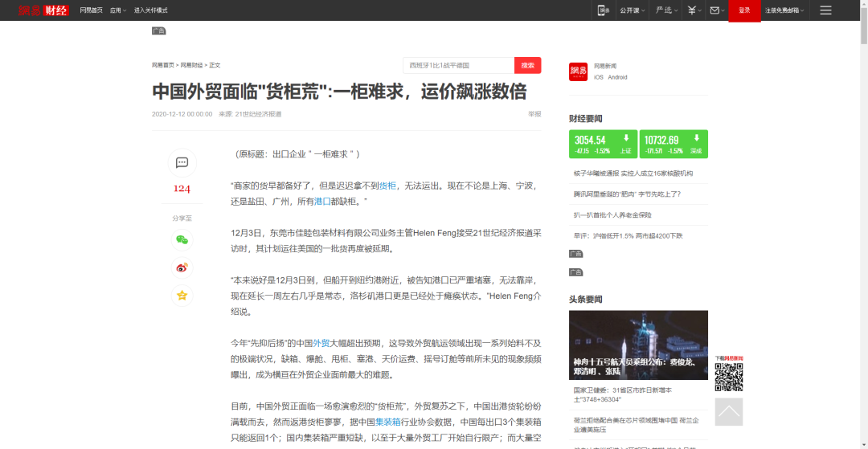Click the NetEase News red app logo
868x449 pixels.
click(579, 71)
